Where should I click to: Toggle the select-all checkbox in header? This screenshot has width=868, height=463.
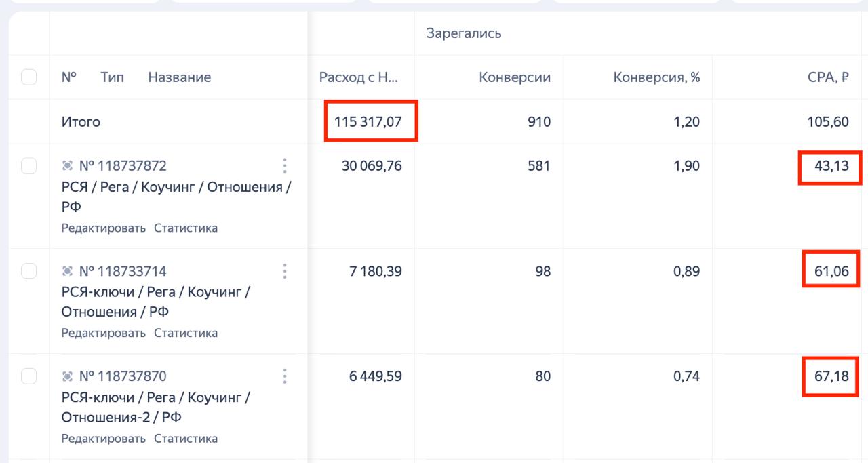pyautogui.click(x=29, y=77)
